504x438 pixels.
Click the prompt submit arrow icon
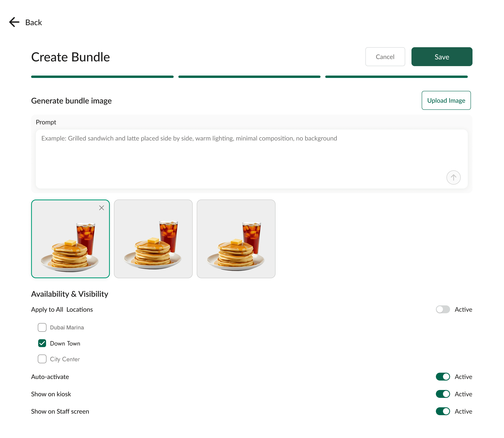(x=453, y=177)
